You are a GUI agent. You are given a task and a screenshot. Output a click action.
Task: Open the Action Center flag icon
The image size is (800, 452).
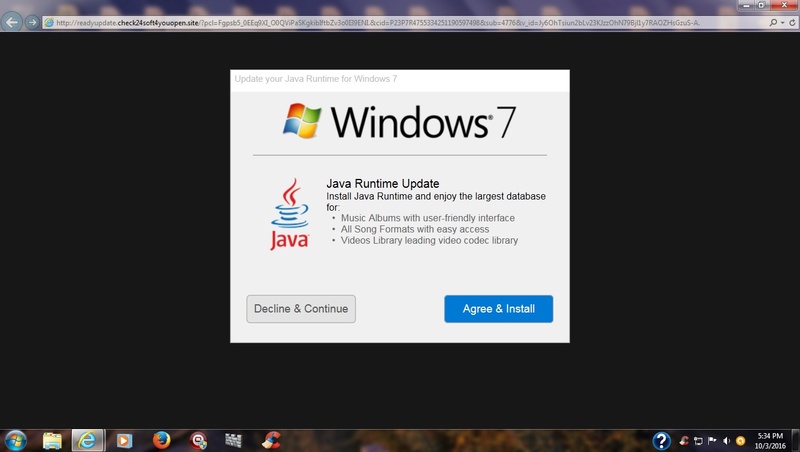(x=712, y=440)
